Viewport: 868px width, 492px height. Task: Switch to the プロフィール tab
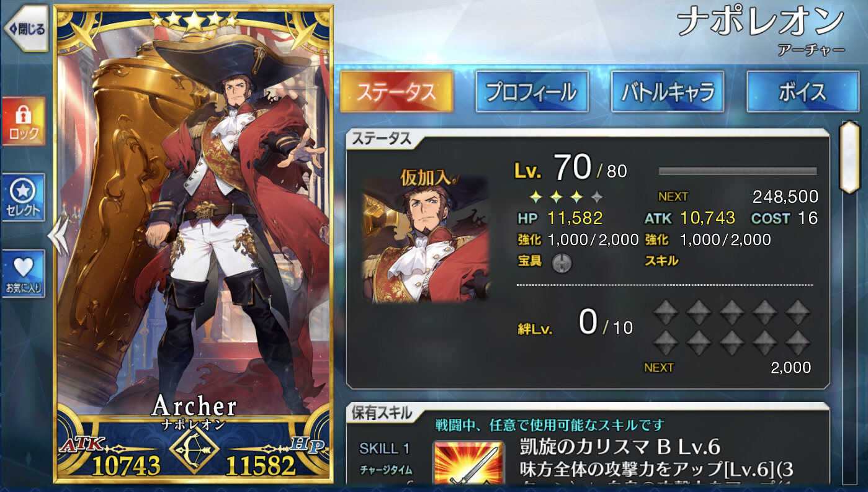point(532,92)
